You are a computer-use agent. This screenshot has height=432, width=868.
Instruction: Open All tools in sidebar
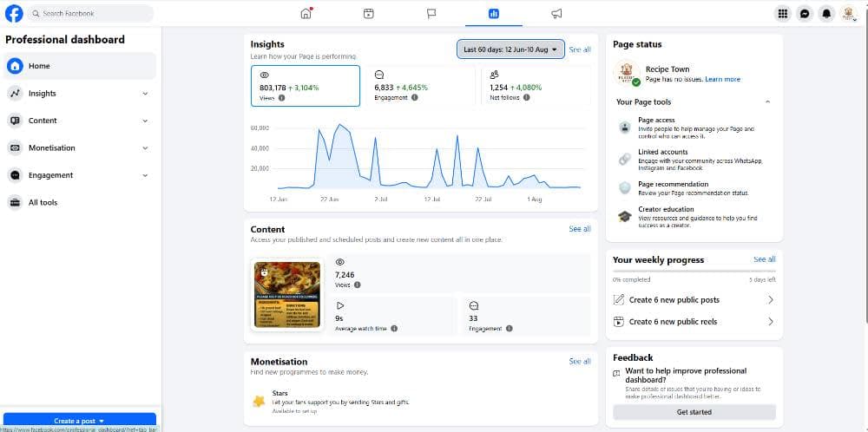tap(80, 202)
